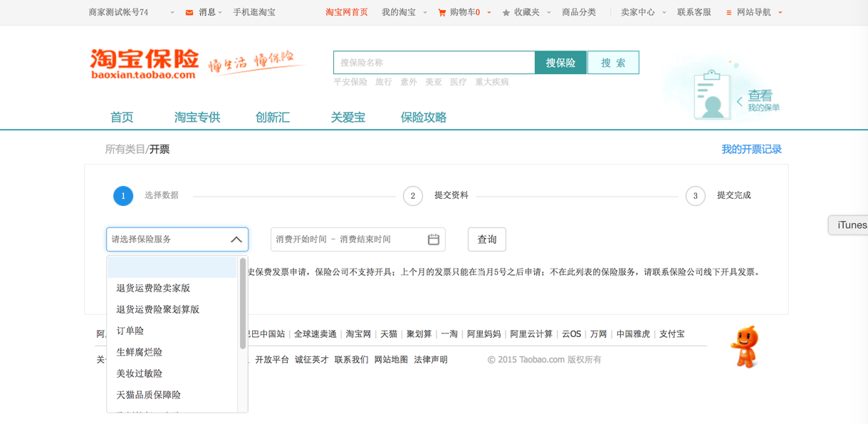Click the 淘宝保险 logo
868x424 pixels.
tap(145, 63)
